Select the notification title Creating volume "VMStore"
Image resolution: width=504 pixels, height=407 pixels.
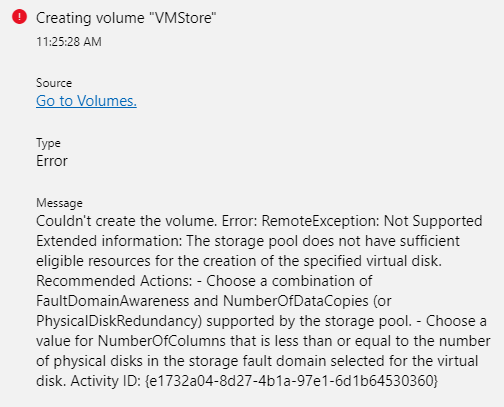[126, 18]
